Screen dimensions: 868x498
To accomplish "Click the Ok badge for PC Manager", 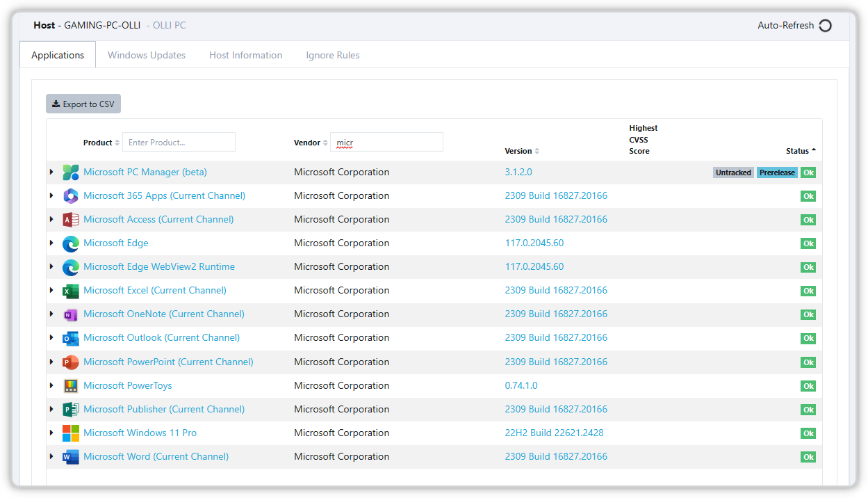I will pos(808,172).
